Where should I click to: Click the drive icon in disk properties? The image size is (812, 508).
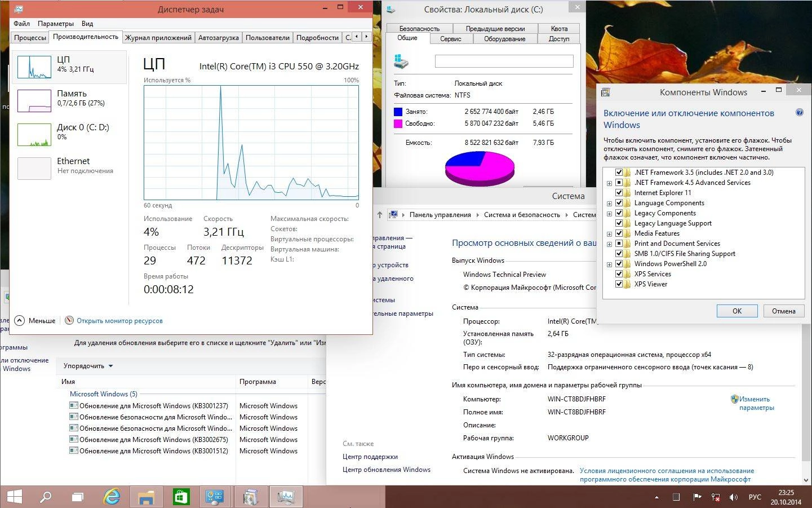coord(402,61)
